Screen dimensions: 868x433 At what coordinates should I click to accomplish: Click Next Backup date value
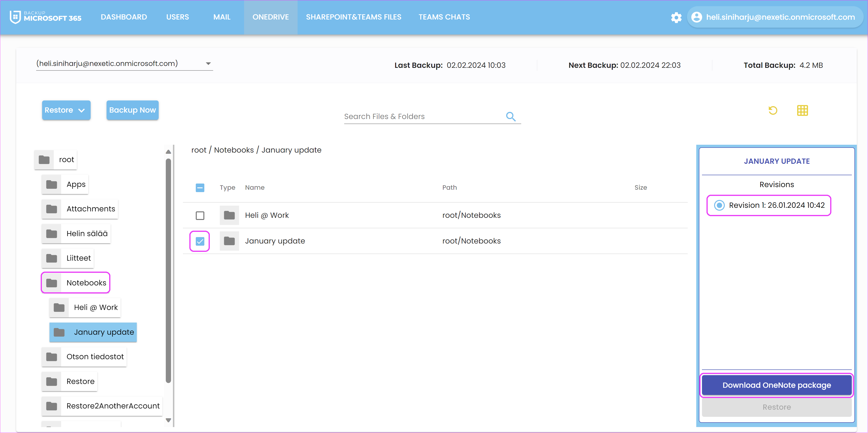pyautogui.click(x=650, y=65)
